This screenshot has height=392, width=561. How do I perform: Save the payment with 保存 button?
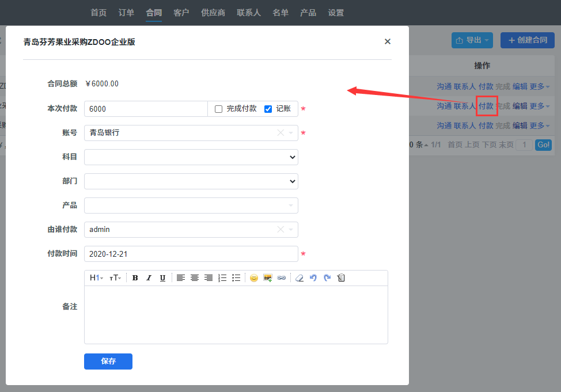(x=108, y=361)
